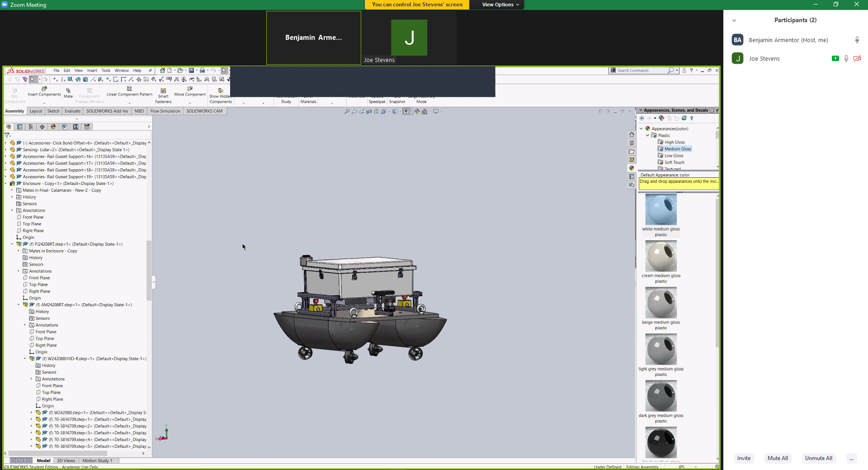Pin the Appearances, Scenes, and Decals pane
Viewport: 868px width, 470px height.
(717, 110)
